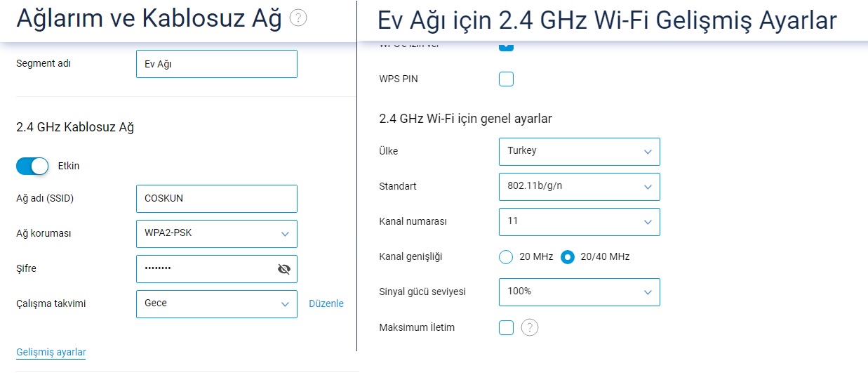Click the SSID field containing COSKUN
The height and width of the screenshot is (373, 868).
click(x=217, y=199)
